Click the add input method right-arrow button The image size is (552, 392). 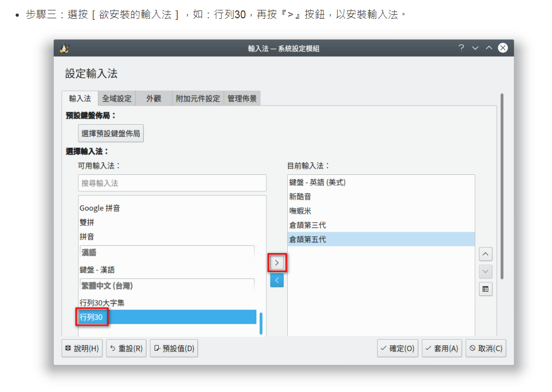(277, 263)
